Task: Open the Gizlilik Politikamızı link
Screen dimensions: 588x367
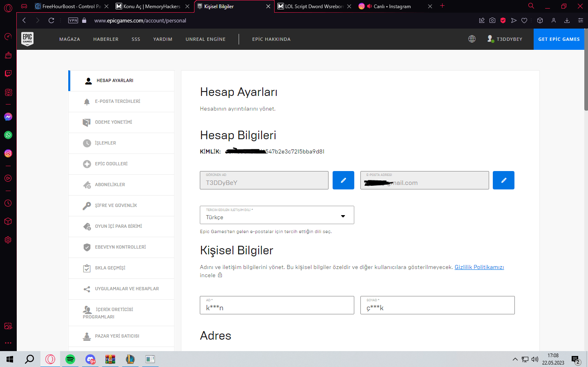Action: point(479,267)
